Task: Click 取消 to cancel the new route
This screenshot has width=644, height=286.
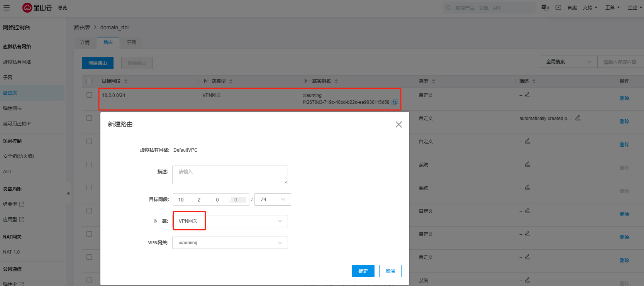Action: (x=390, y=271)
